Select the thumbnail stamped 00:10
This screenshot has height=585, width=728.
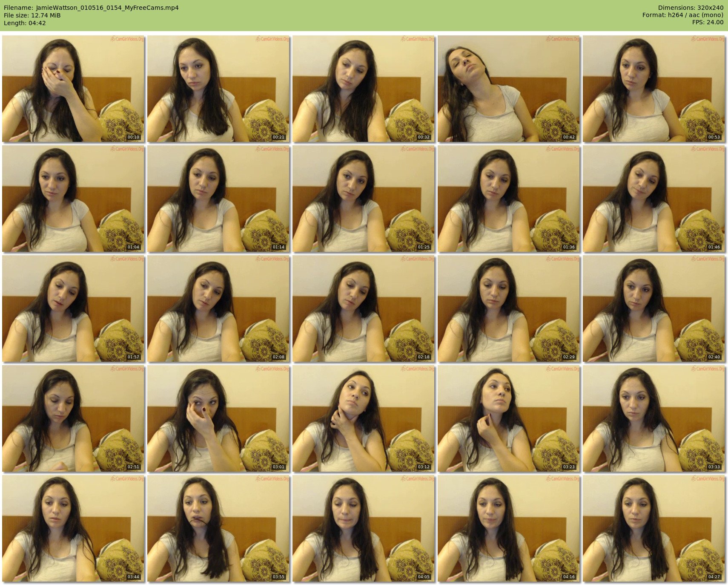click(73, 89)
